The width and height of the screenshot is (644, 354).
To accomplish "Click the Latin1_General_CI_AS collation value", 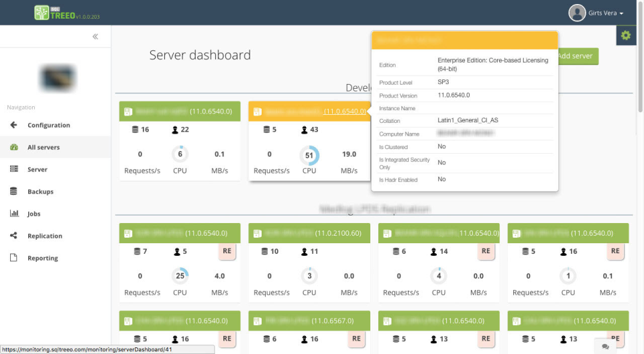I will [468, 120].
